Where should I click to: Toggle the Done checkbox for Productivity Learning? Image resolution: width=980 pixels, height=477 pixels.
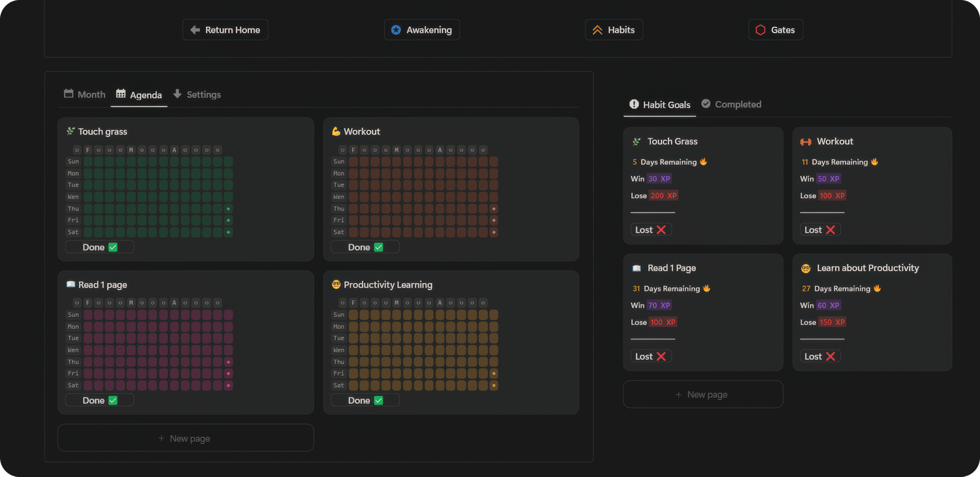pos(378,401)
